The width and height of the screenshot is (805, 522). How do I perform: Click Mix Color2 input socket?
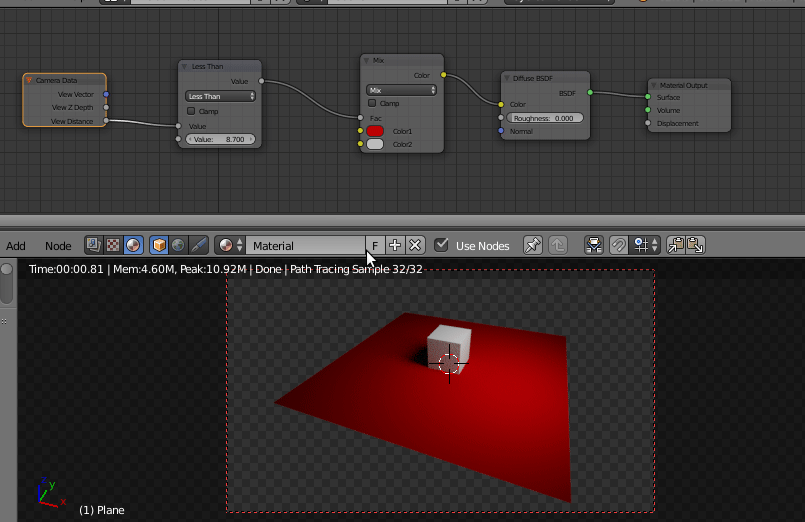click(360, 144)
